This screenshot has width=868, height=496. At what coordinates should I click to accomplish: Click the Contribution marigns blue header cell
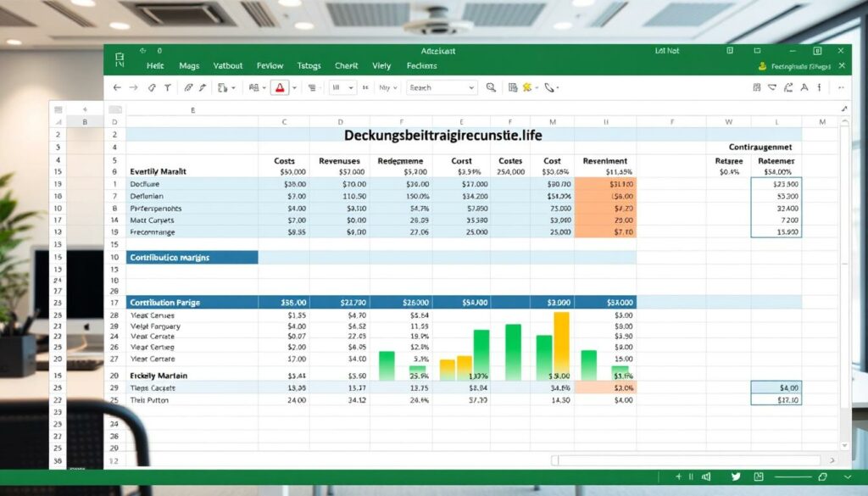coord(192,258)
